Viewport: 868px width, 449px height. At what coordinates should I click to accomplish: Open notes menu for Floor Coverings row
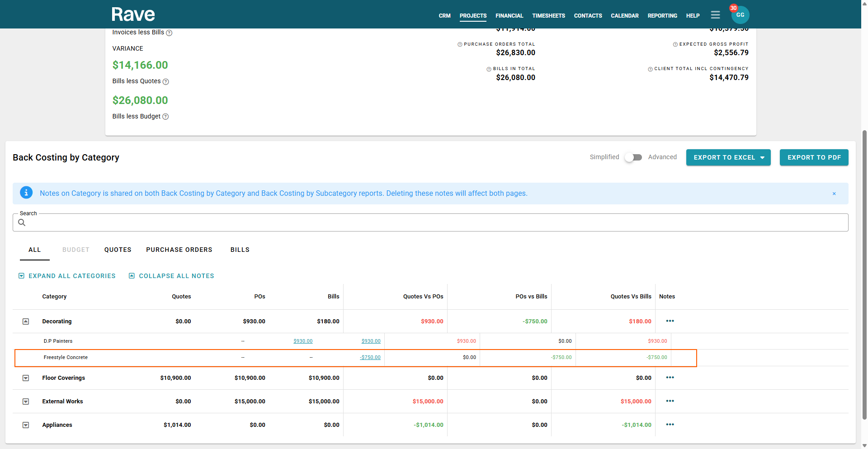click(x=670, y=378)
